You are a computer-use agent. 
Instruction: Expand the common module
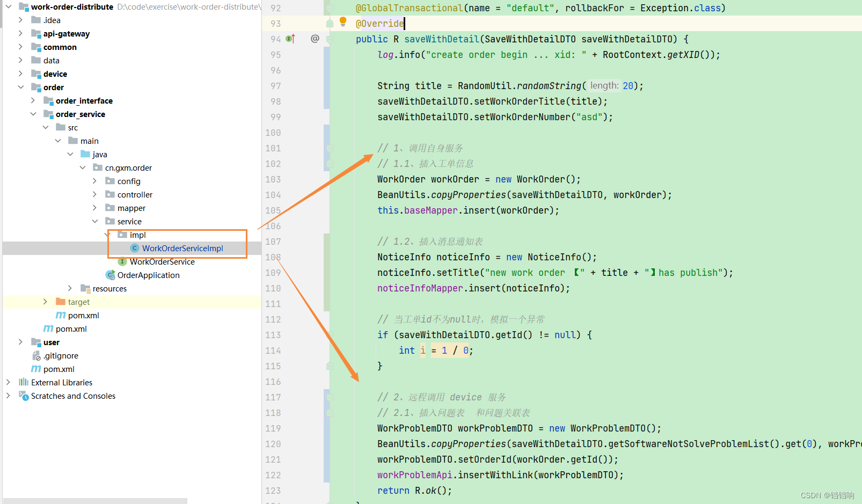pyautogui.click(x=20, y=47)
